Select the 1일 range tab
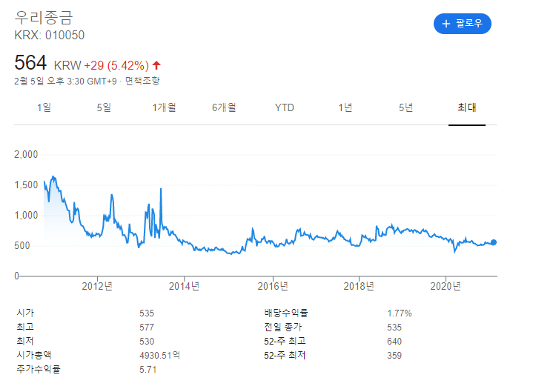This screenshot has height=392, width=533. tap(44, 107)
